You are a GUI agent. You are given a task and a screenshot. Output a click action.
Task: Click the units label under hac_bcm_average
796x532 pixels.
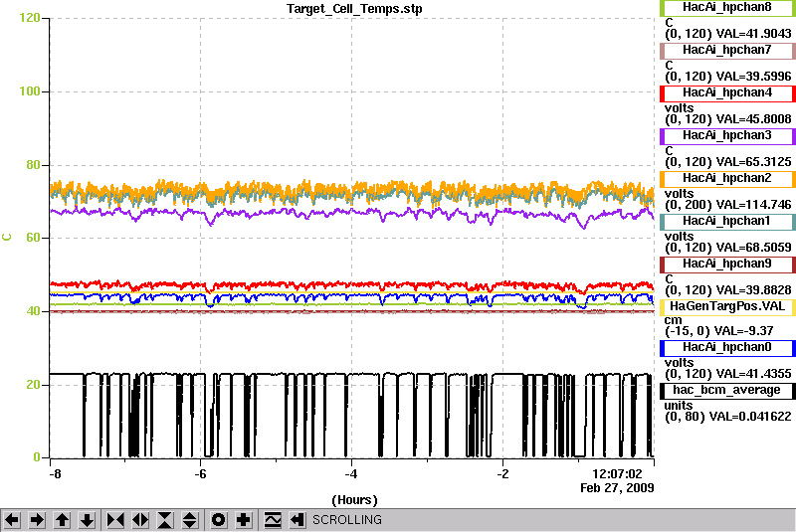[x=679, y=406]
